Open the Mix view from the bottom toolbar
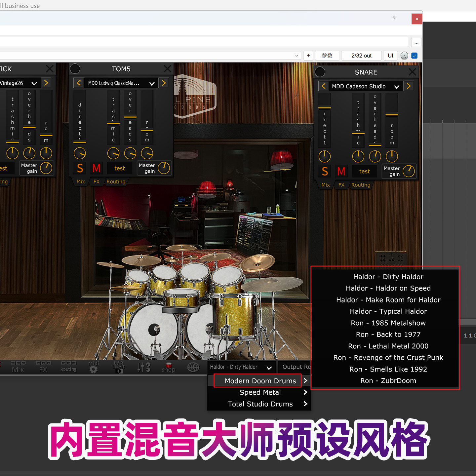The image size is (476, 476). [18, 367]
